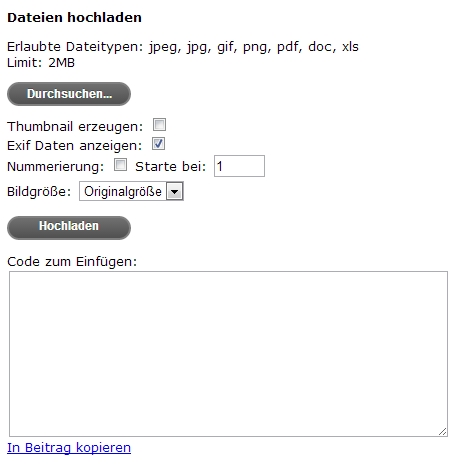Click the Code zum Einfügen label
Image resolution: width=463 pixels, height=476 pixels.
[72, 262]
